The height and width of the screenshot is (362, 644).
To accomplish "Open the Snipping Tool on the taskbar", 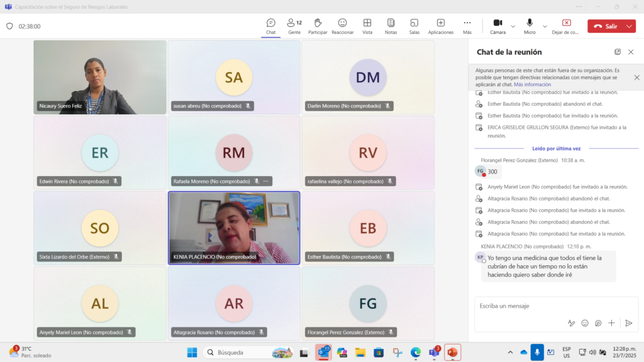I will pyautogui.click(x=397, y=352).
